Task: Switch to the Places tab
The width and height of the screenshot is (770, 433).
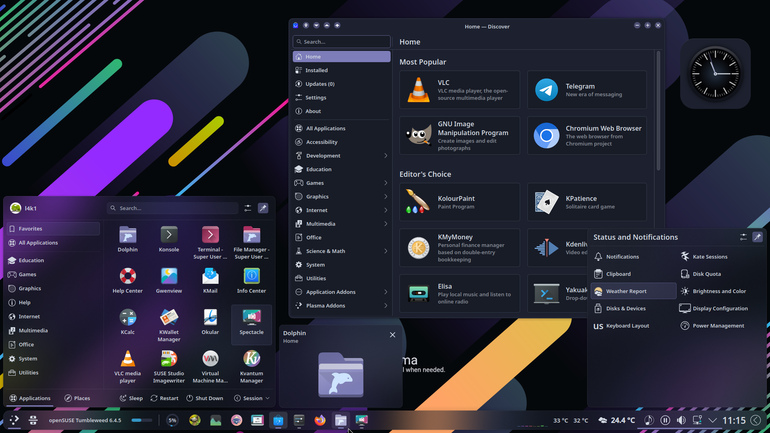Action: point(78,398)
